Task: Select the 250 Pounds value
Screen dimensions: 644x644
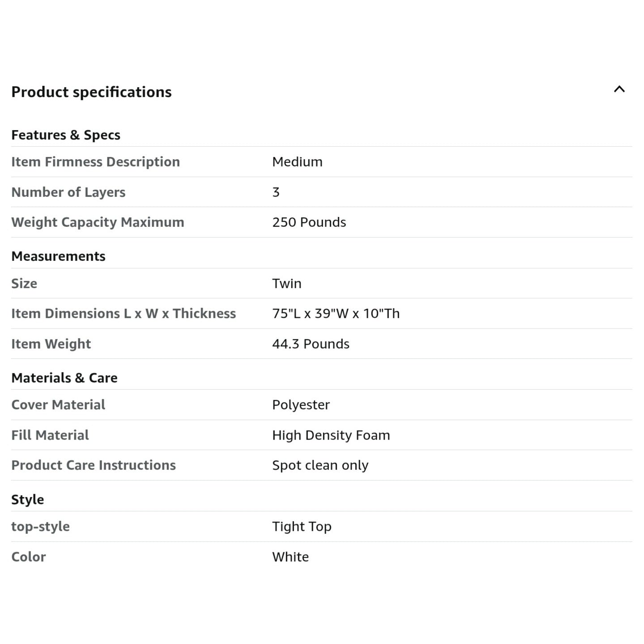Action: (309, 222)
